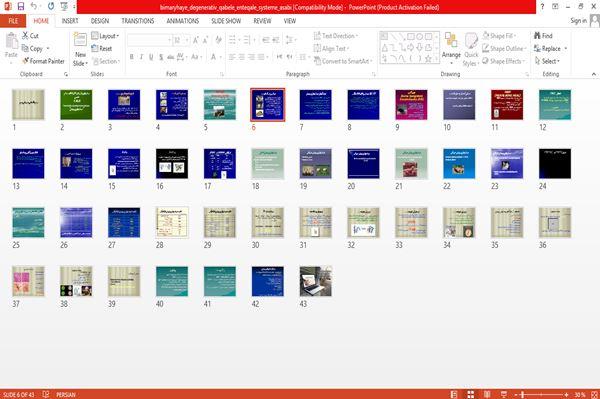Toggle Underline formatting
The image size is (600, 399).
click(151, 57)
